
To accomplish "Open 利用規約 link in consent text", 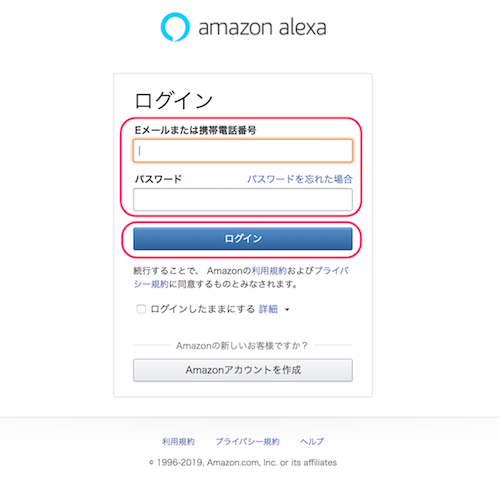I will [269, 271].
